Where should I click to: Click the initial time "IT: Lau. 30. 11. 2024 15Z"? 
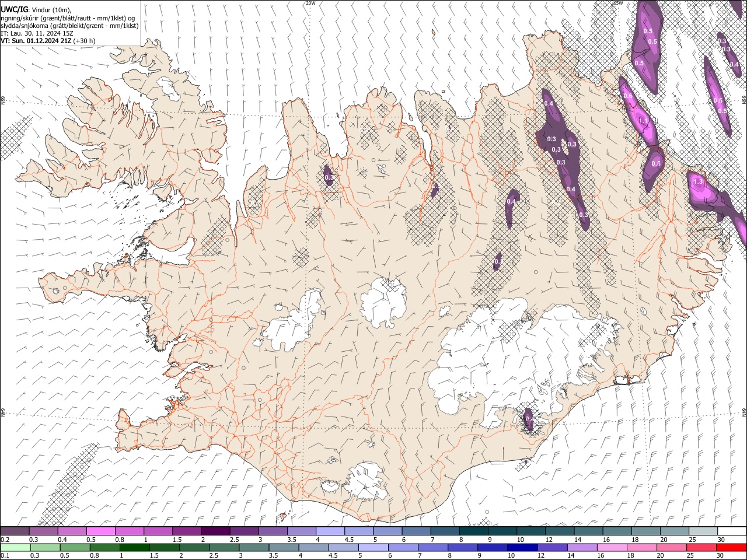[x=37, y=33]
